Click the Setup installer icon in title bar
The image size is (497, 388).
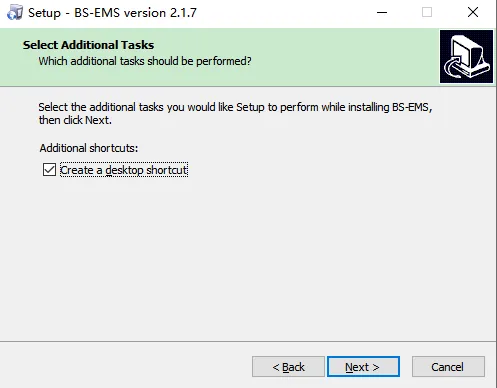tap(15, 13)
